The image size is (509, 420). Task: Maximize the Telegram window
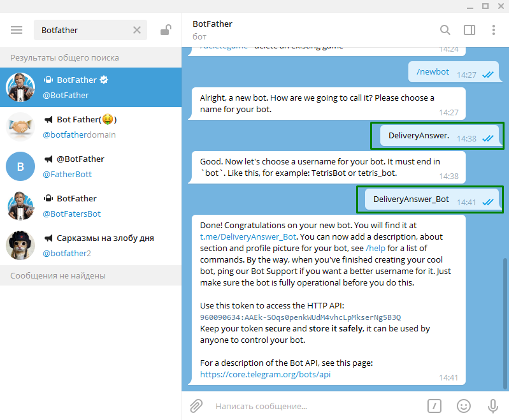pyautogui.click(x=485, y=6)
